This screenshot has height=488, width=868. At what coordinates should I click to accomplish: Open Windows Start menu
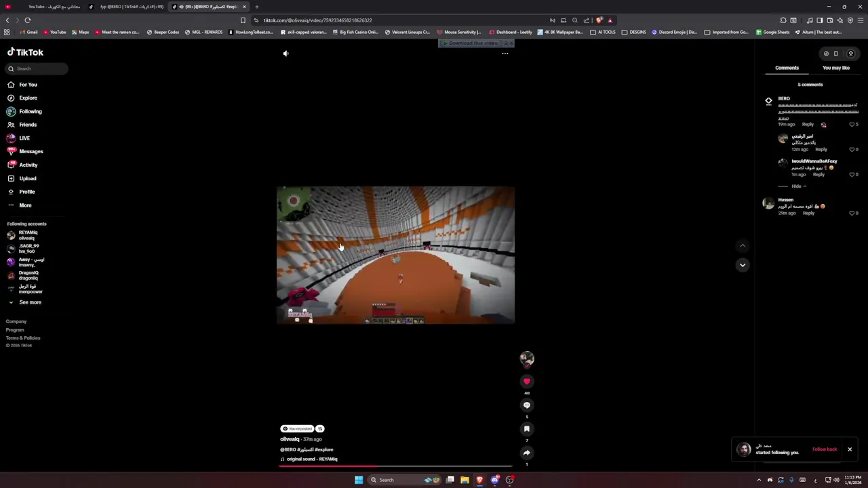pyautogui.click(x=359, y=480)
